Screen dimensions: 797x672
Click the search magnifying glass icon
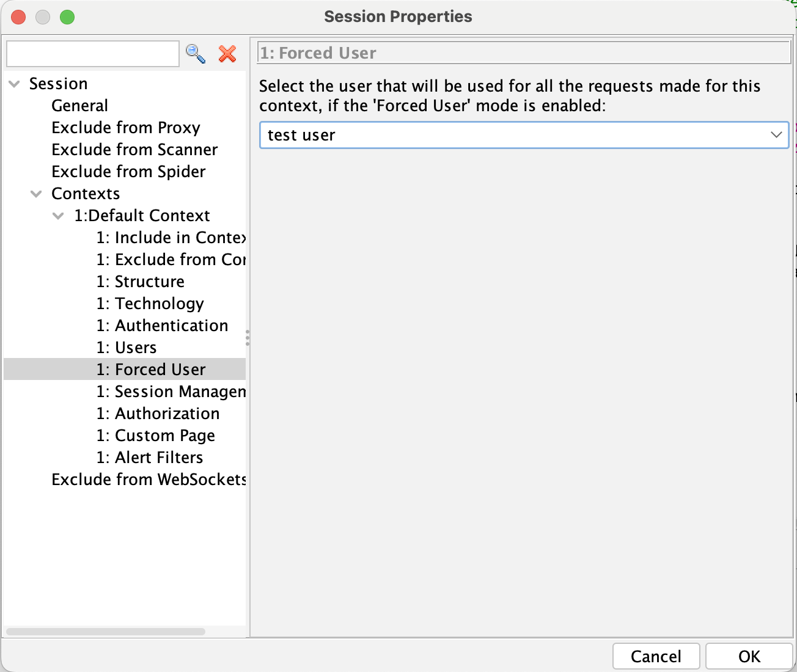coord(196,54)
